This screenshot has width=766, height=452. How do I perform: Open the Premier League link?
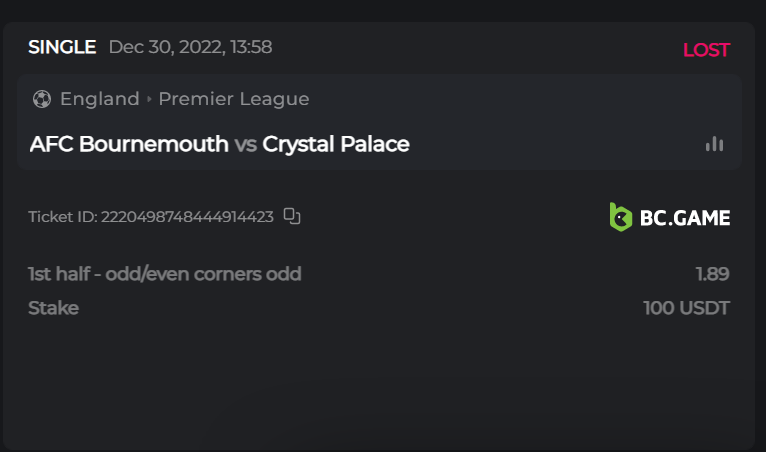[x=233, y=99]
